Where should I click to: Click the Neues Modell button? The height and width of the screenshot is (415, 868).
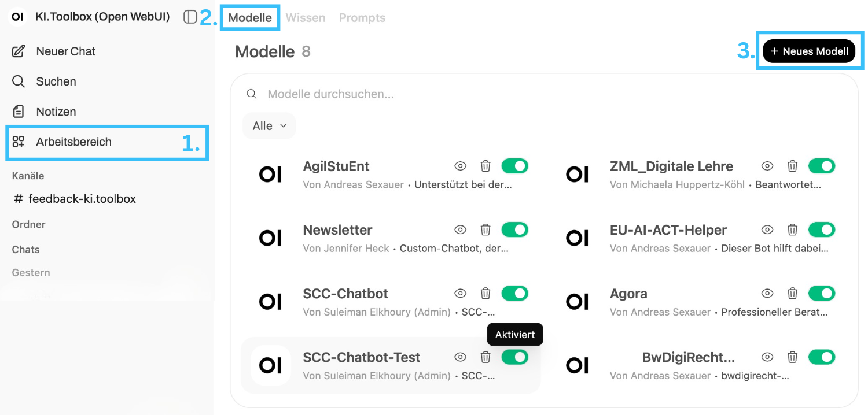click(x=808, y=51)
